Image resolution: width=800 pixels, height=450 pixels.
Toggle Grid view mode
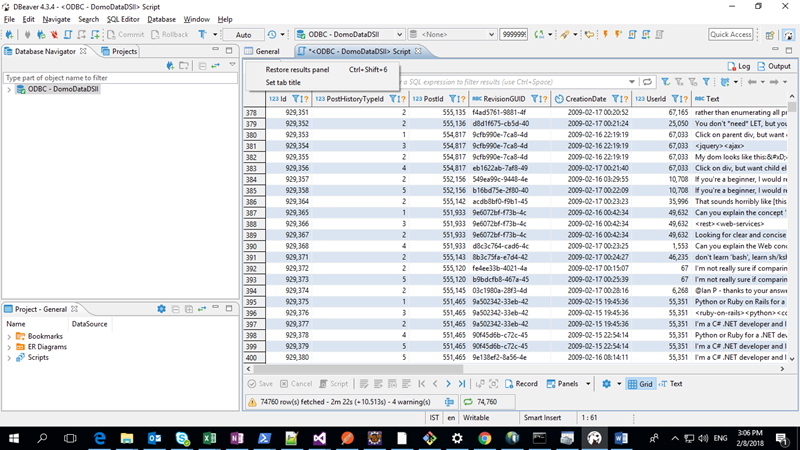(x=640, y=383)
